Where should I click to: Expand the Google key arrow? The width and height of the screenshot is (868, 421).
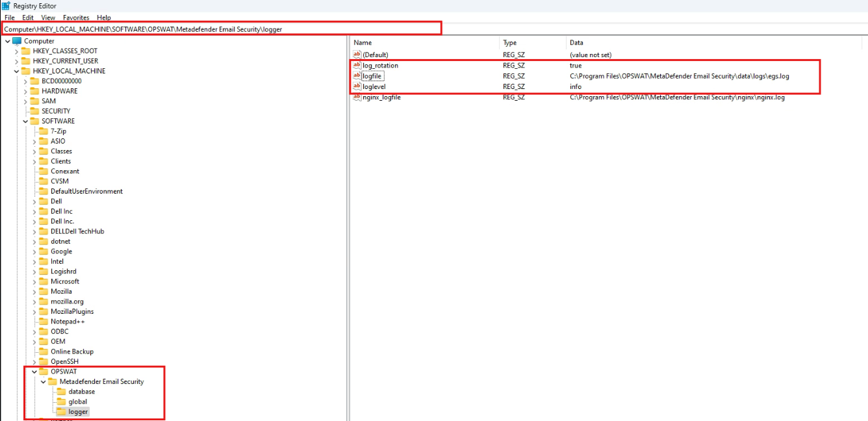34,251
